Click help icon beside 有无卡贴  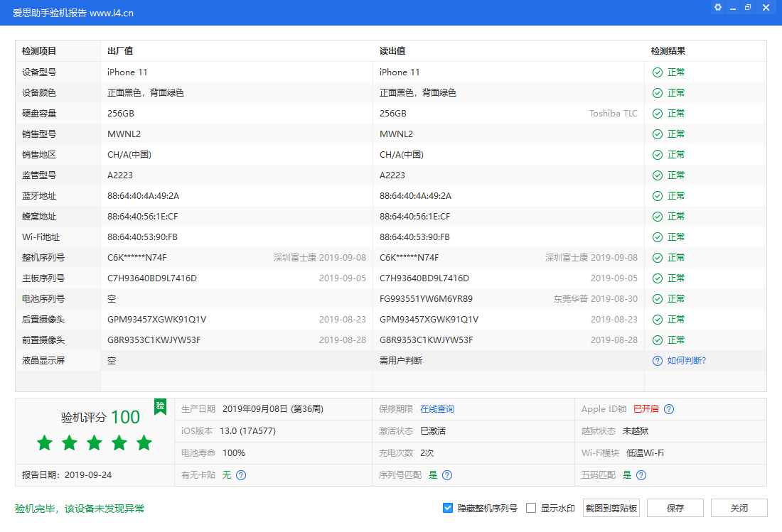(x=241, y=474)
